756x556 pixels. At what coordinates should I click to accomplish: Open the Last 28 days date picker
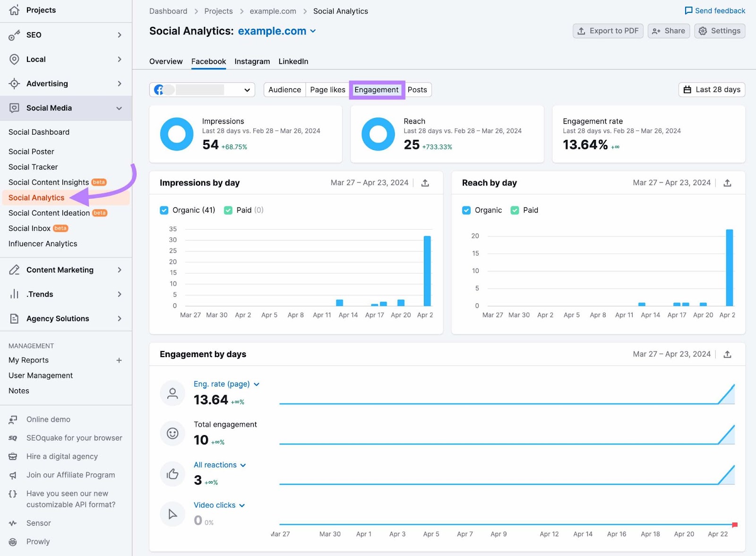(x=712, y=90)
